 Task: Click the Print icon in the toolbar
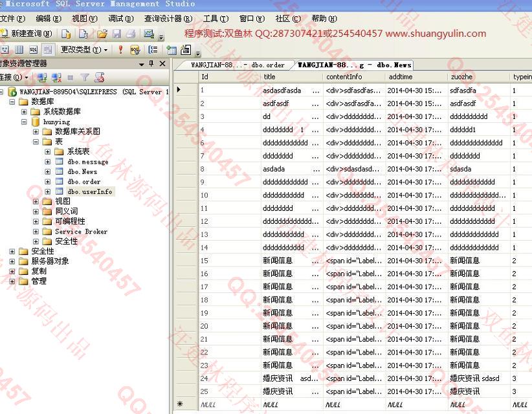(131, 34)
